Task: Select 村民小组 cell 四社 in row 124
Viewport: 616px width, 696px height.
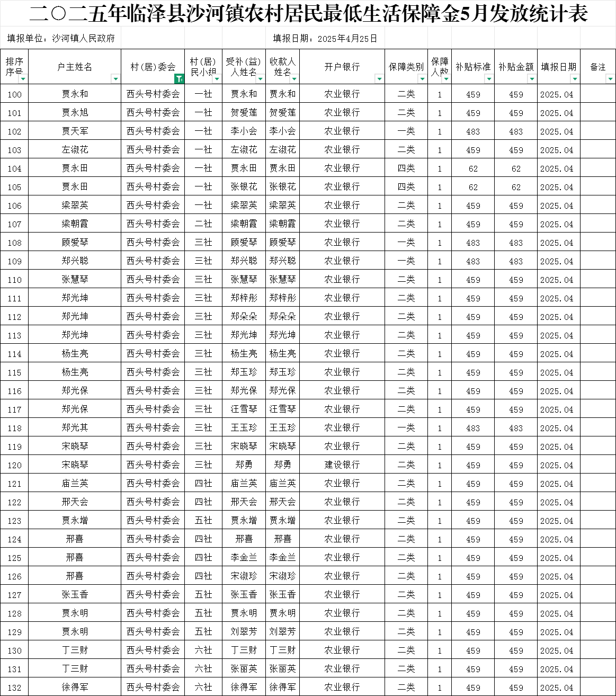Action: coord(203,539)
